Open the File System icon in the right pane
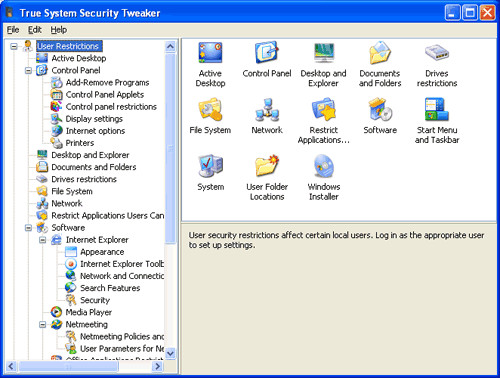 (x=210, y=109)
